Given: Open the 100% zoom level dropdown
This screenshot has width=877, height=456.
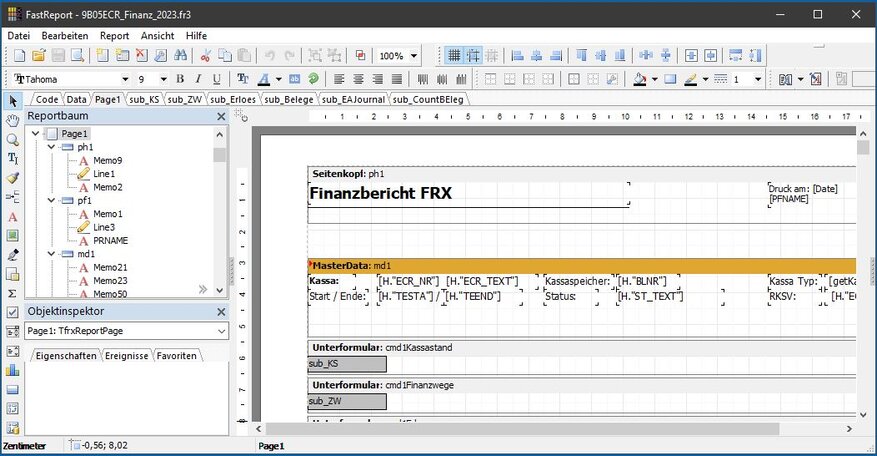Looking at the screenshot, I should [x=414, y=56].
